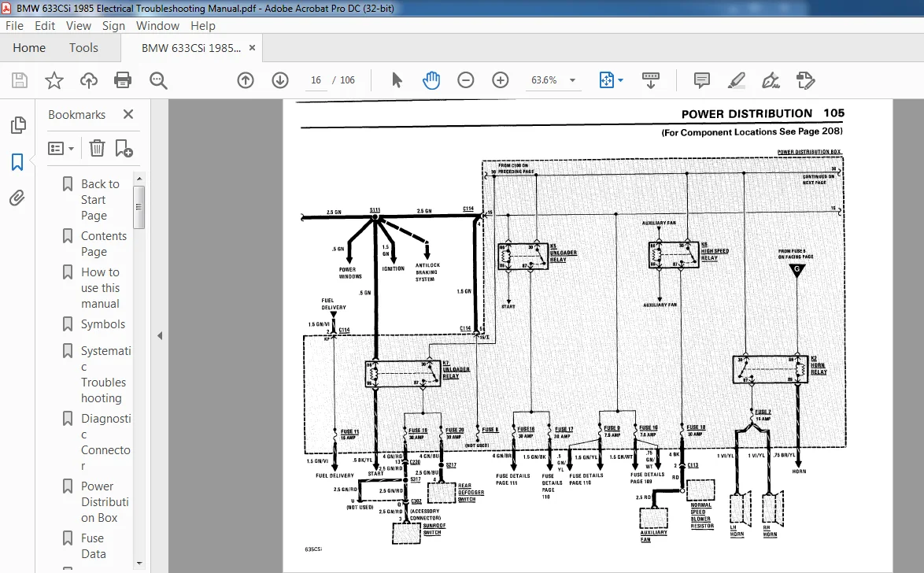
Task: Open the Edit menu
Action: point(45,26)
